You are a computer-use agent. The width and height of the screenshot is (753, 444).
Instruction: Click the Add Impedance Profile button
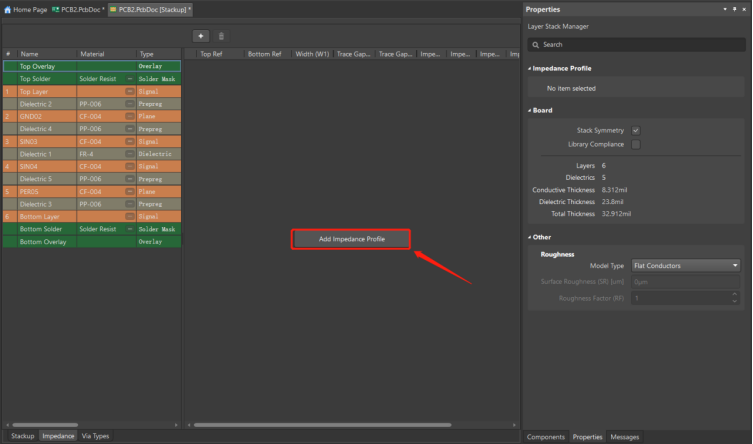pyautogui.click(x=351, y=239)
